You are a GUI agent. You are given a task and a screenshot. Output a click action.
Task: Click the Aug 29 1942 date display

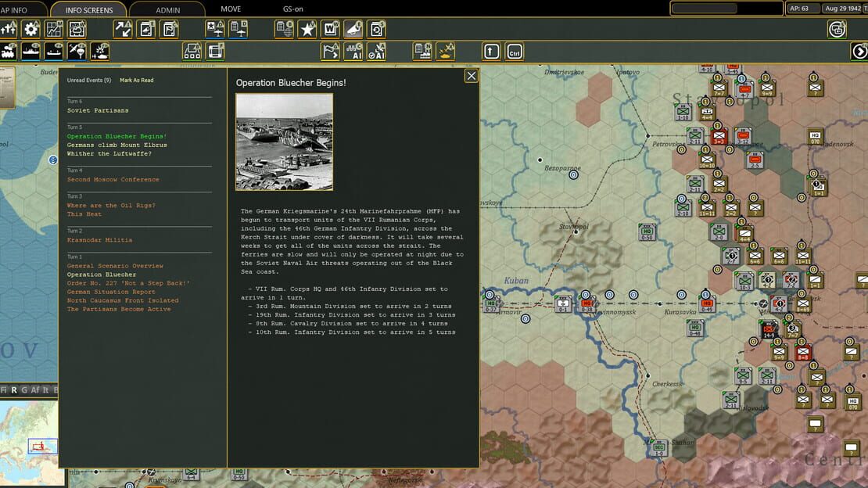tap(844, 9)
